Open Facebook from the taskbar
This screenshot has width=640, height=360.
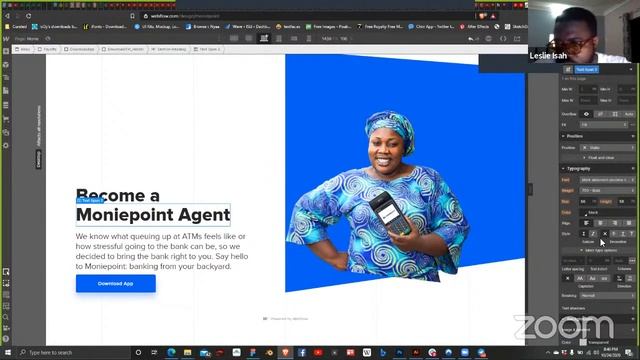(302, 352)
